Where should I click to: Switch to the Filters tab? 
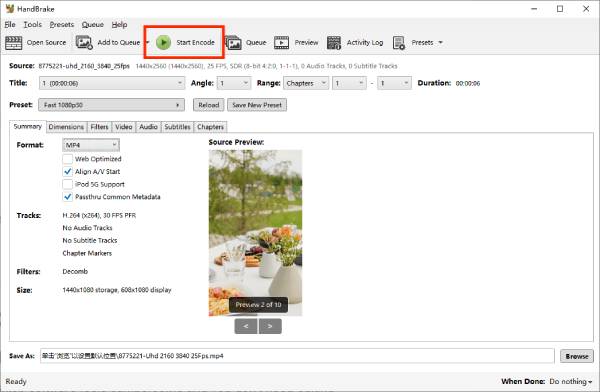(x=99, y=127)
